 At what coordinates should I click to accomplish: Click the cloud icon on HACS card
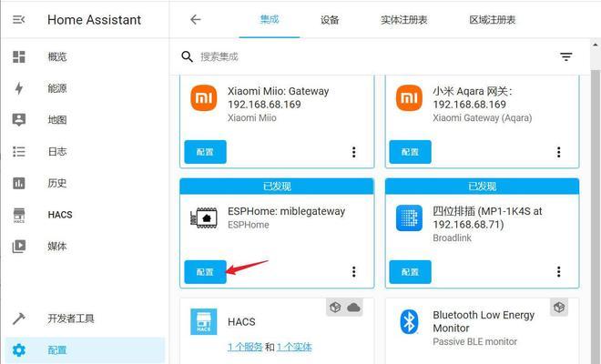353,308
